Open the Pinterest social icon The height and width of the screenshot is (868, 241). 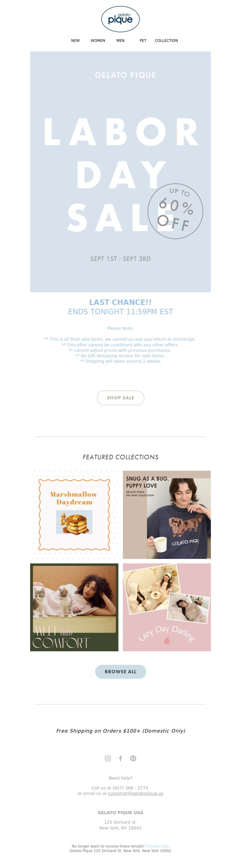tap(133, 758)
